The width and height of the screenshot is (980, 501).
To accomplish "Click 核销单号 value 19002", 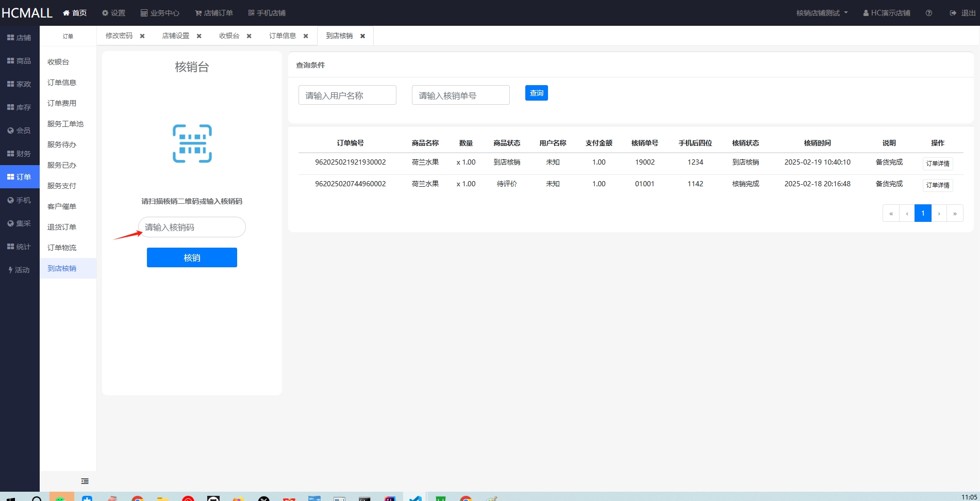I will click(x=645, y=162).
